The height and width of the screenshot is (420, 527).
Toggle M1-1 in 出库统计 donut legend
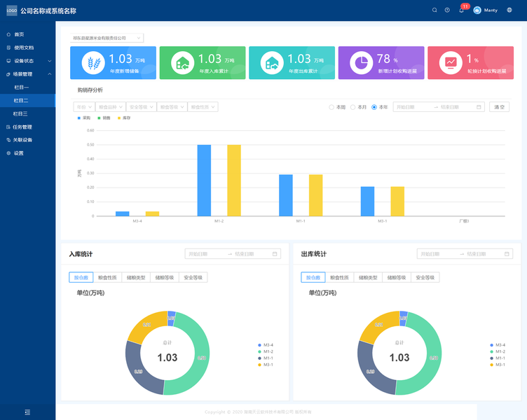[498, 358]
